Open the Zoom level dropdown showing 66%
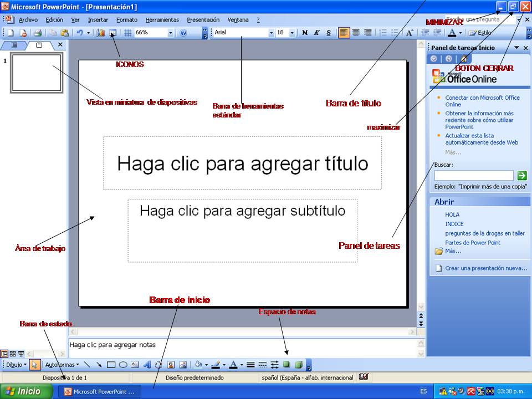 170,32
